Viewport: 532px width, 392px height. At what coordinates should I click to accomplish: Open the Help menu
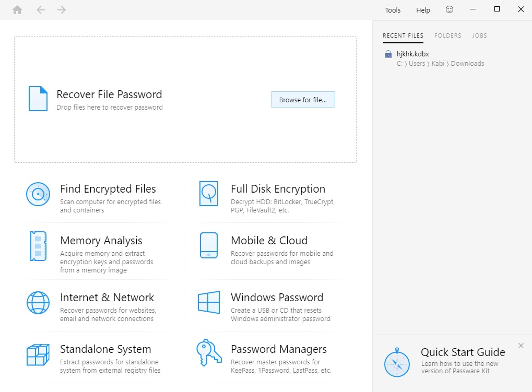[423, 10]
